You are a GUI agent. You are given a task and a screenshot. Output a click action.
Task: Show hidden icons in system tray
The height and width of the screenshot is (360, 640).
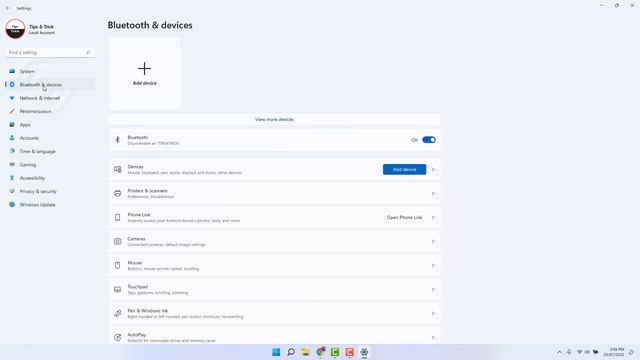[x=559, y=352]
